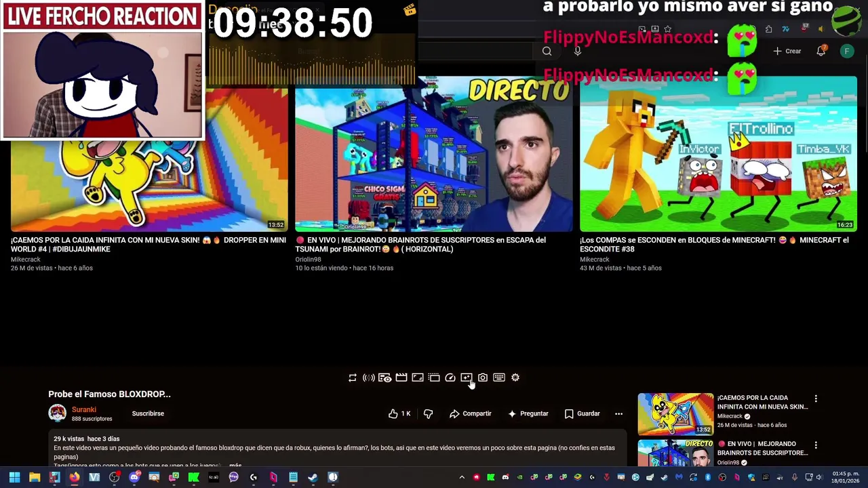Bookmark page with star icon
868x488 pixels.
[668, 29]
